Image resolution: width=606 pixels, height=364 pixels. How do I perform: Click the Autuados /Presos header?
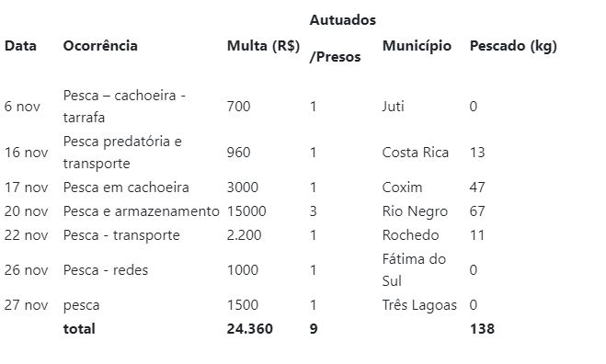pyautogui.click(x=342, y=39)
